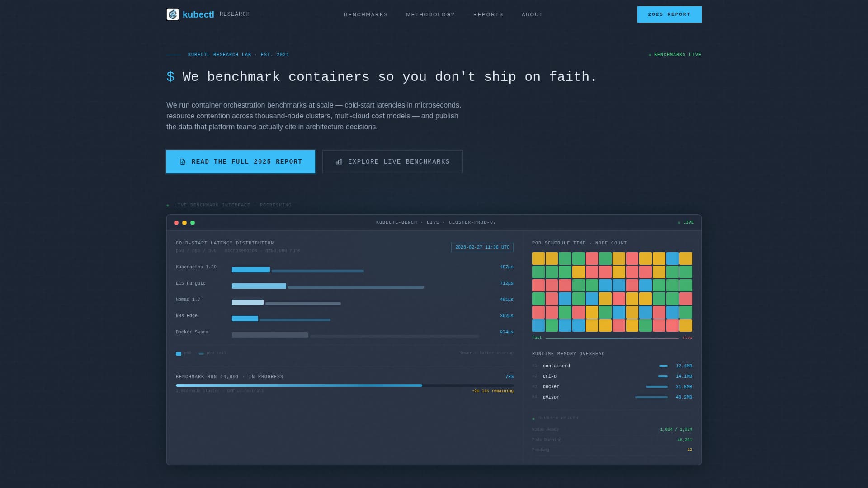
Task: Click the p99 tail legend swatch
Action: [x=201, y=354]
